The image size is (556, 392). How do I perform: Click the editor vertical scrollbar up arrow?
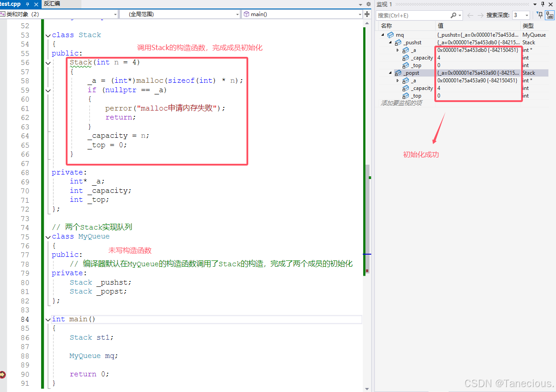click(x=368, y=23)
